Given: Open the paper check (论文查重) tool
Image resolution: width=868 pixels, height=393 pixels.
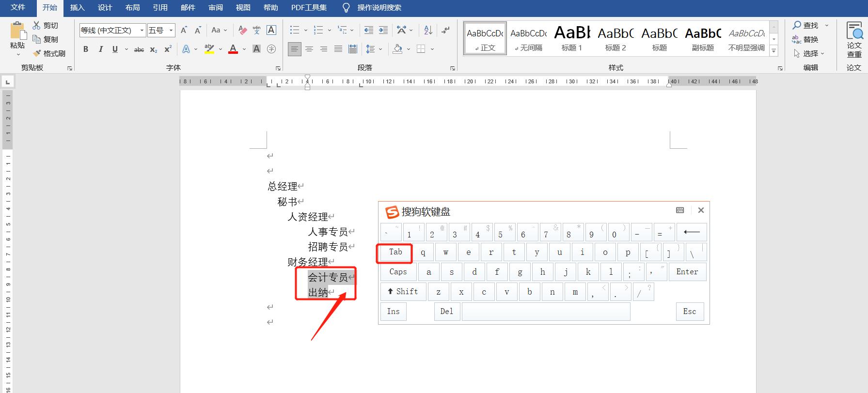Looking at the screenshot, I should 854,40.
